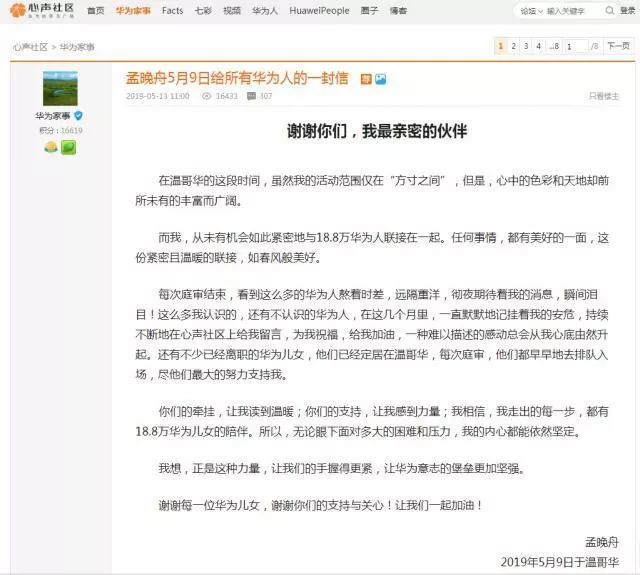
Task: Open the 七彩 nav item
Action: coord(203,11)
